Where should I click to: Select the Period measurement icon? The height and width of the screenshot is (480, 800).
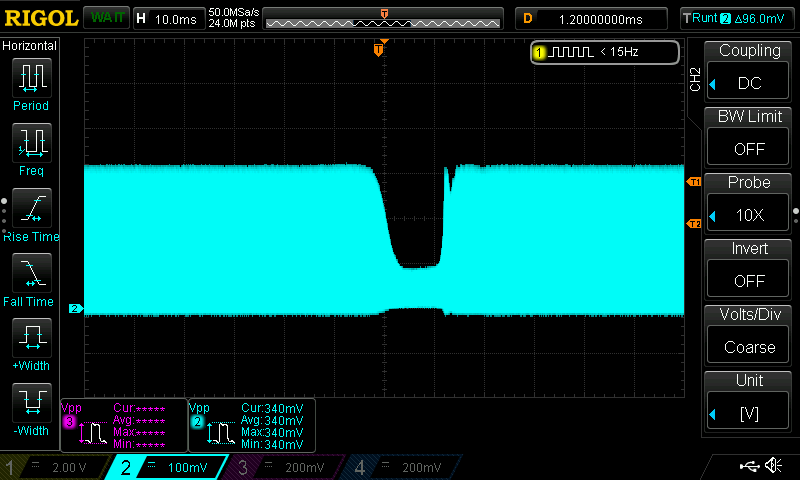pos(31,78)
